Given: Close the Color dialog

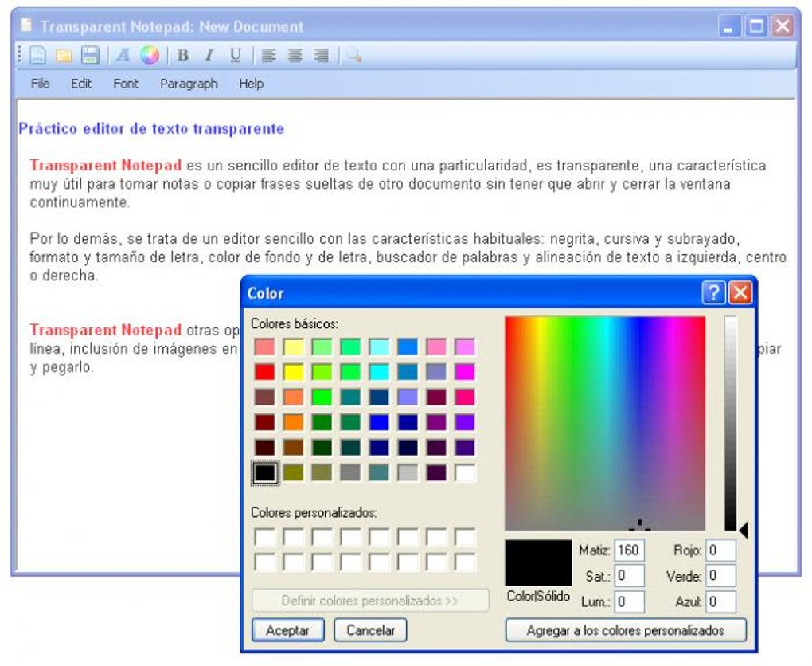Looking at the screenshot, I should 740,293.
